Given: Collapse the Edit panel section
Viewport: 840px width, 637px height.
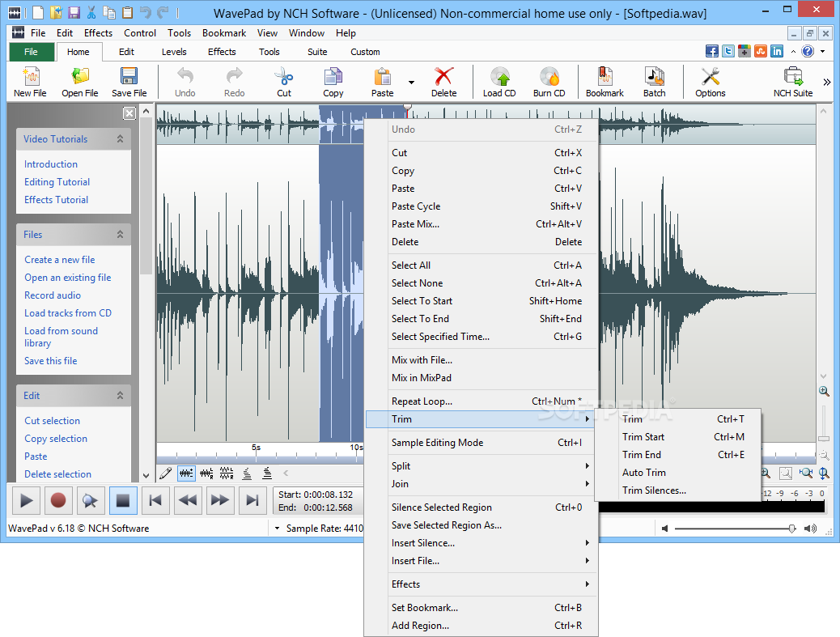Looking at the screenshot, I should tap(120, 395).
